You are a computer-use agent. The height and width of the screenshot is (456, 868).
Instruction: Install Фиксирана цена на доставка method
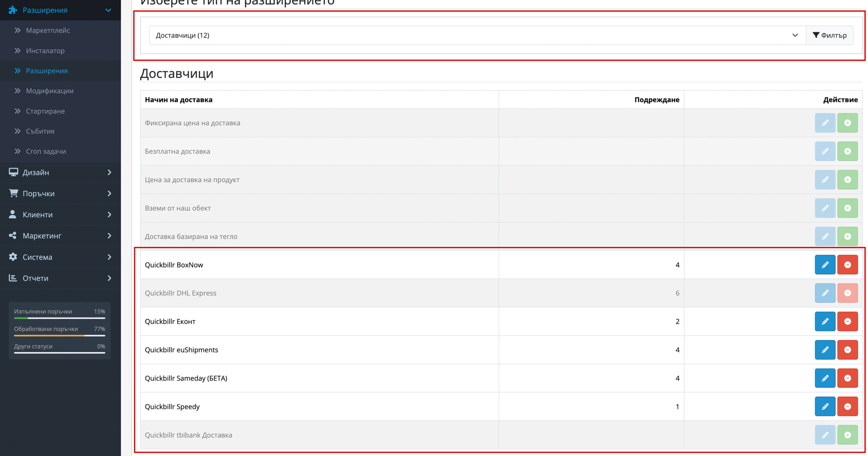click(847, 123)
